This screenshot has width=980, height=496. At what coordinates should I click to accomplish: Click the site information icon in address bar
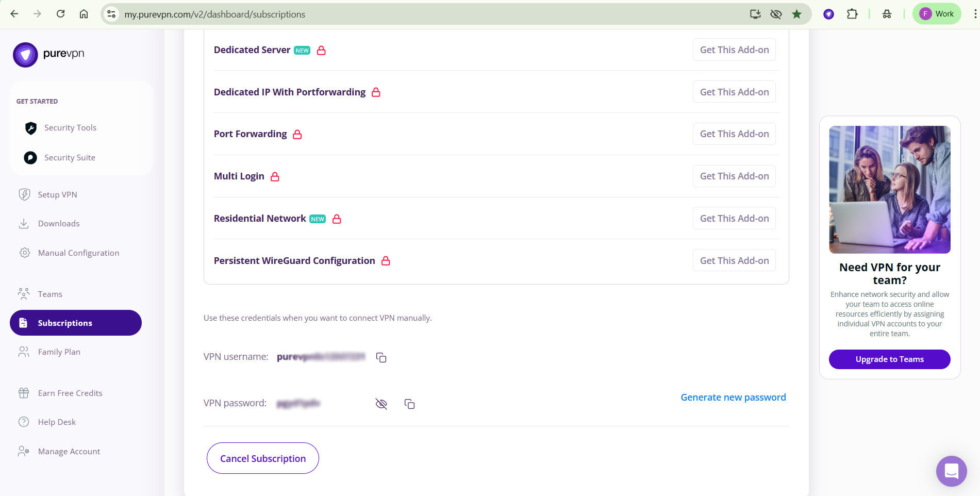(111, 14)
